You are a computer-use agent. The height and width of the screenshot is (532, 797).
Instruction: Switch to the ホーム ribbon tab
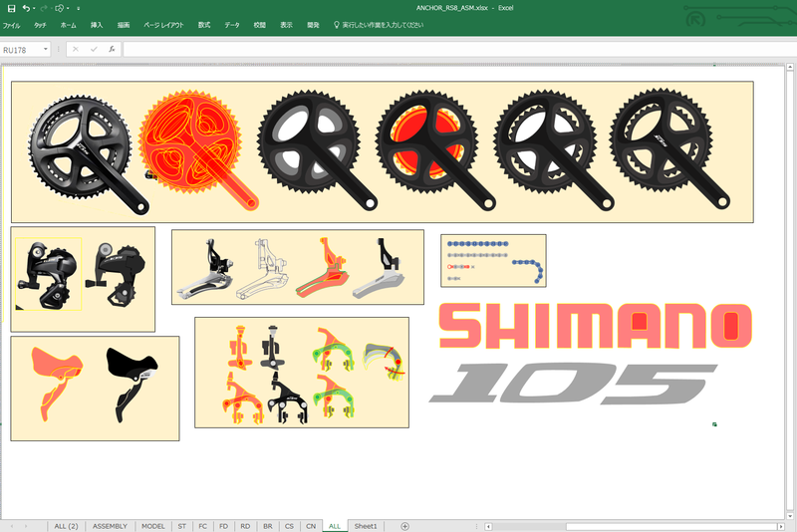[x=68, y=25]
